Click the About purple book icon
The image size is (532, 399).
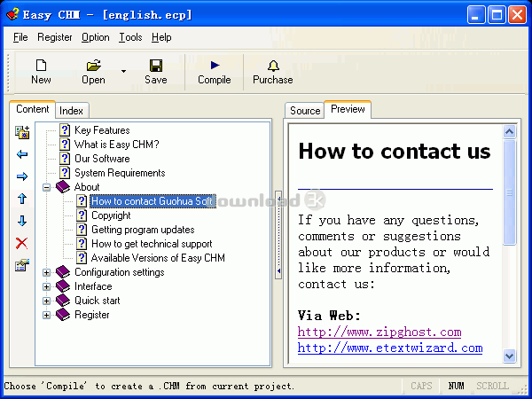(63, 186)
